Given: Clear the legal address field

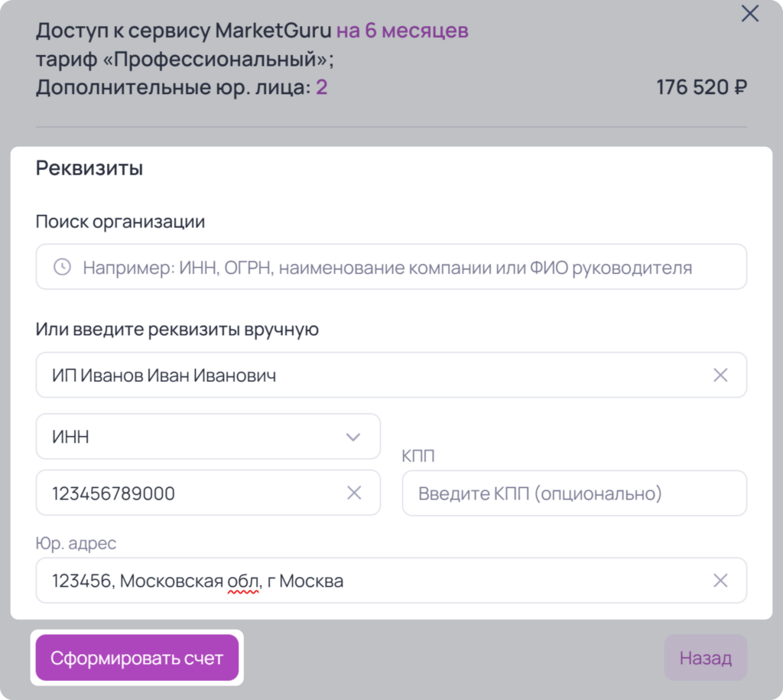Looking at the screenshot, I should tap(720, 581).
